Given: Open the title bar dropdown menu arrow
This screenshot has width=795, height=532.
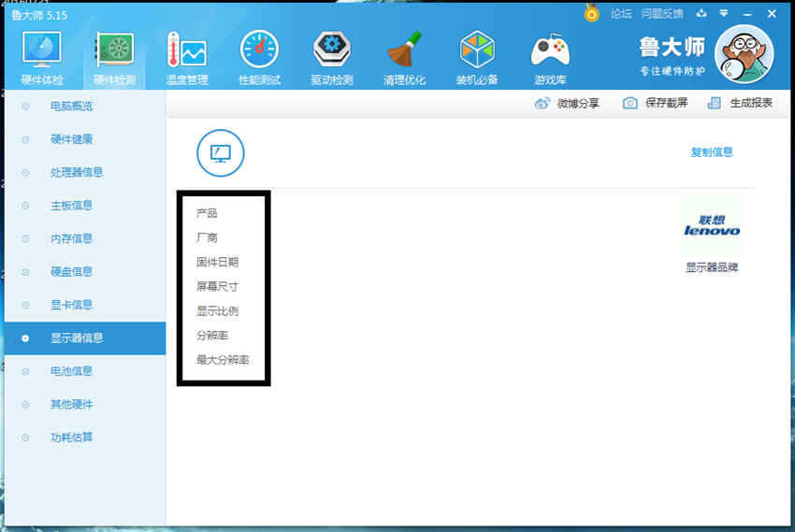Looking at the screenshot, I should 724,14.
